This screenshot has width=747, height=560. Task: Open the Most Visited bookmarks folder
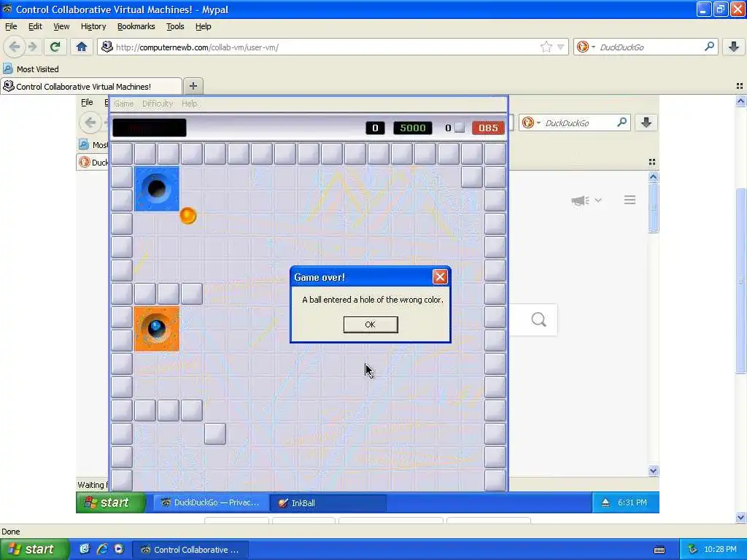tap(31, 69)
